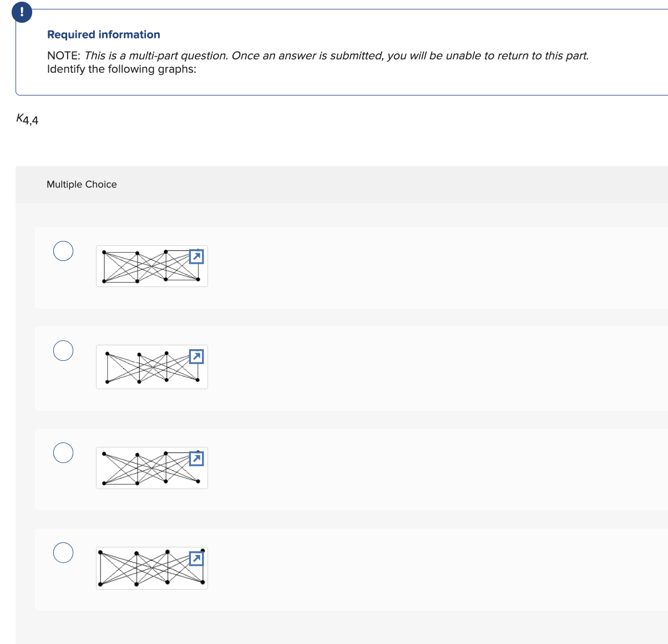Click the third graph thumbnail
Screen dimensions: 668x644
click(x=144, y=468)
